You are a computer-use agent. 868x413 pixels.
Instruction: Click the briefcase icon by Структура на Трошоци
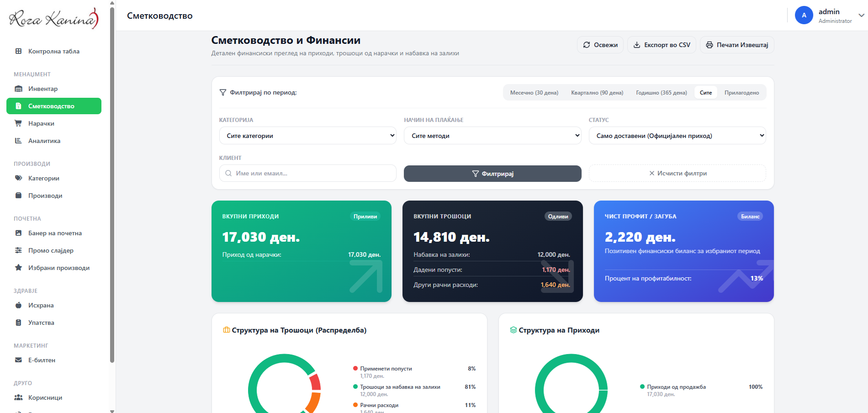(x=227, y=330)
